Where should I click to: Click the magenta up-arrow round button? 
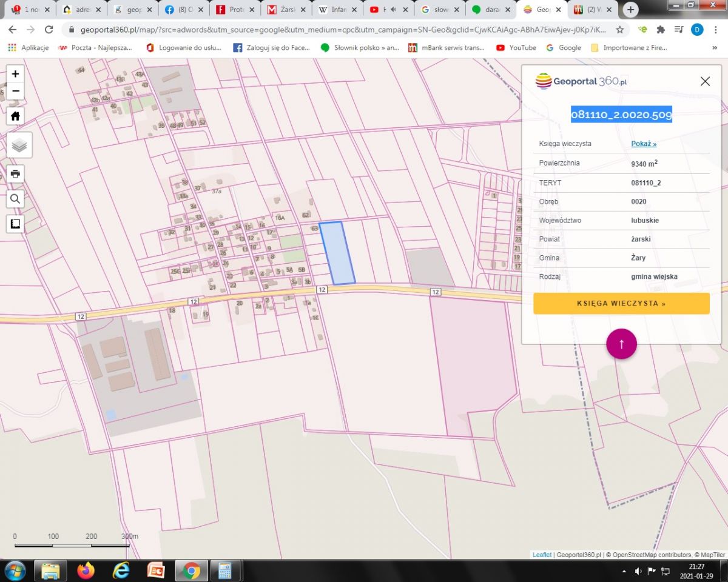pyautogui.click(x=621, y=344)
